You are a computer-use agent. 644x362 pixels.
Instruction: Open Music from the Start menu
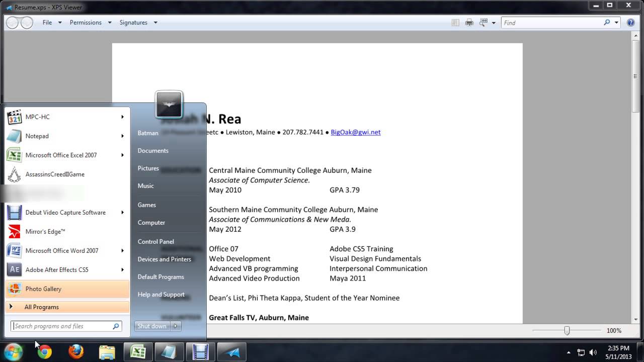coord(146,186)
